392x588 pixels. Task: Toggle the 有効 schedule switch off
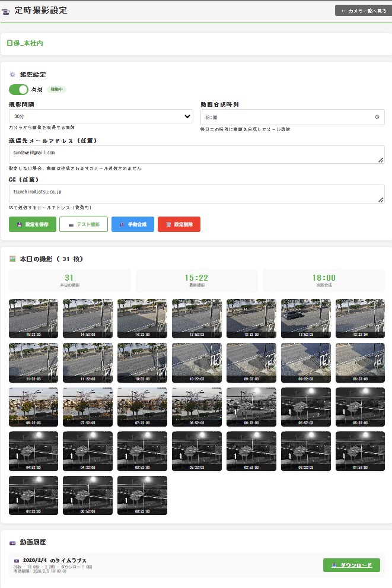click(x=18, y=90)
